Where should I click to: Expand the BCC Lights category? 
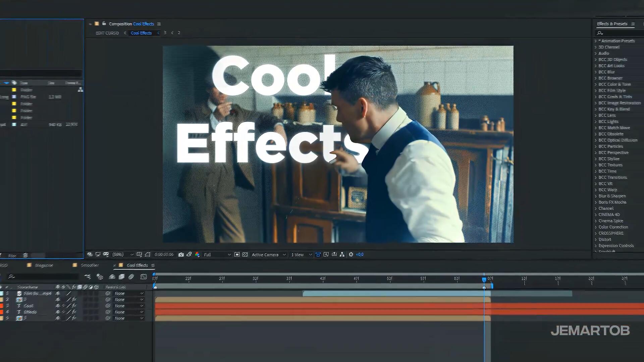tap(596, 122)
